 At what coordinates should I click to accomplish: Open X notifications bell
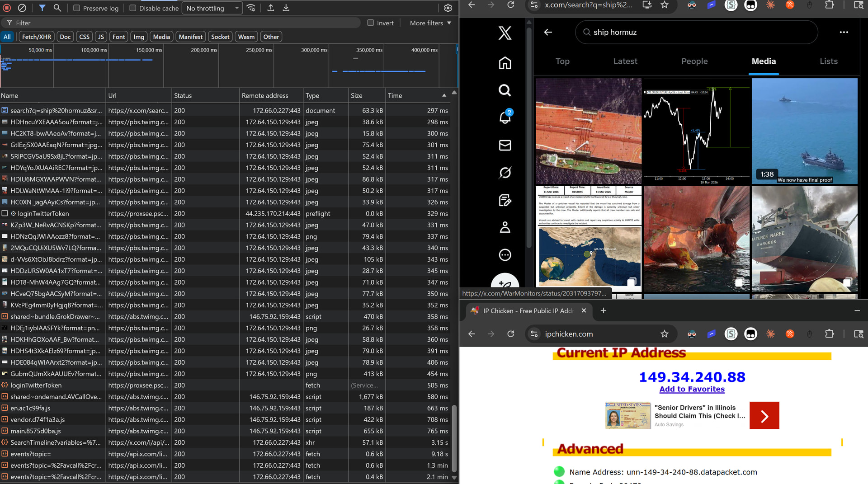(x=505, y=117)
